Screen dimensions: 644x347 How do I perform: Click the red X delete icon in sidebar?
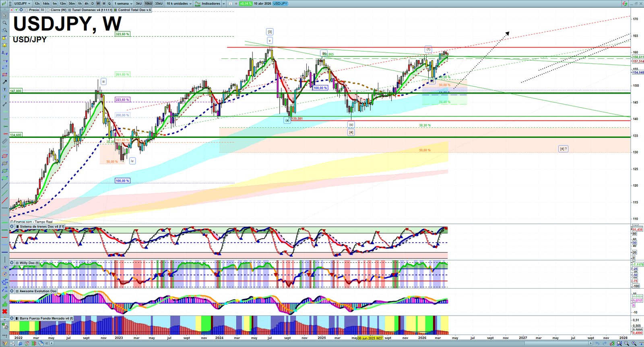(x=5, y=312)
